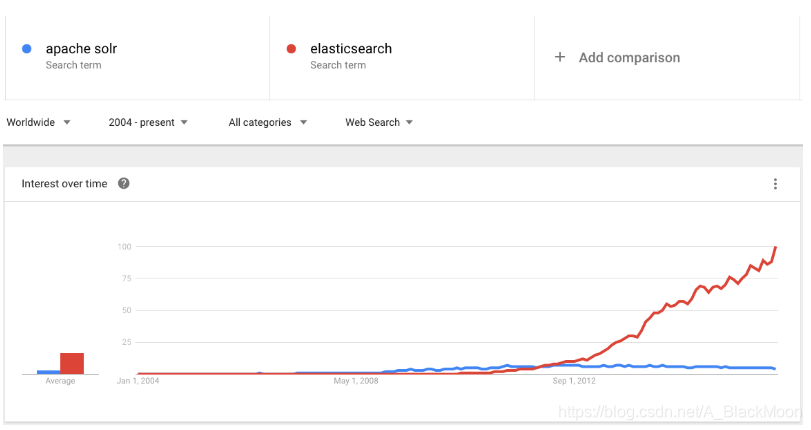Open the three-dot chart options menu
811x430 pixels.
[x=775, y=184]
